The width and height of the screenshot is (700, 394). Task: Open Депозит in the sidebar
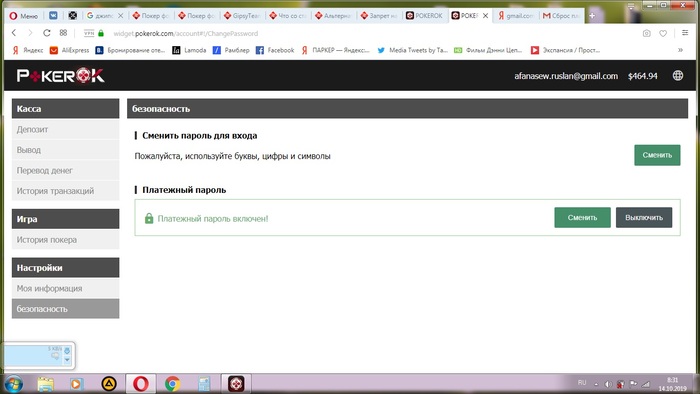tap(65, 129)
